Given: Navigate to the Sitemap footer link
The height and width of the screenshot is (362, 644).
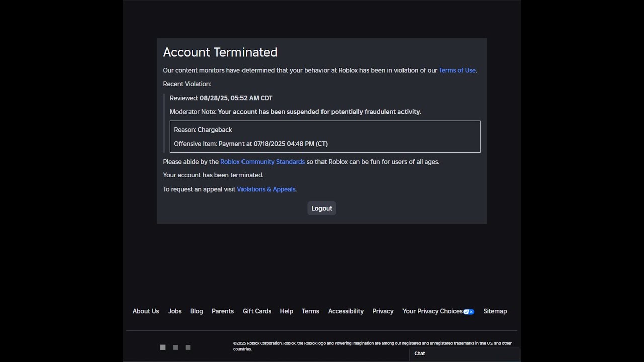Looking at the screenshot, I should click(x=495, y=311).
